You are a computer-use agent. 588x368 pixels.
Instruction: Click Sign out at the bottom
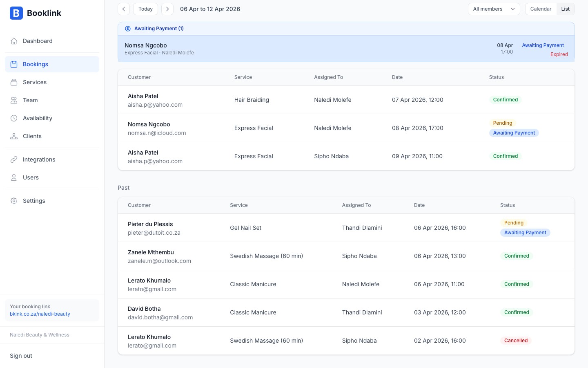(x=21, y=356)
